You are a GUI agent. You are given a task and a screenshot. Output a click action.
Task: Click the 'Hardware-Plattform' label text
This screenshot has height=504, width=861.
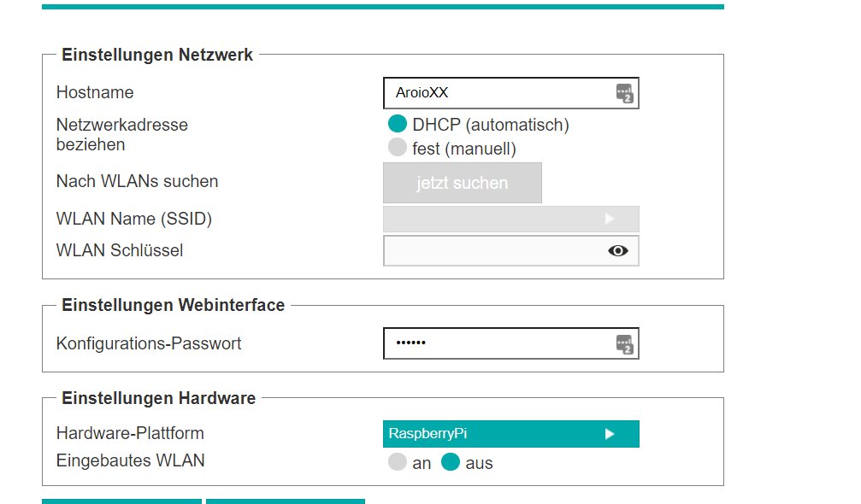point(130,433)
